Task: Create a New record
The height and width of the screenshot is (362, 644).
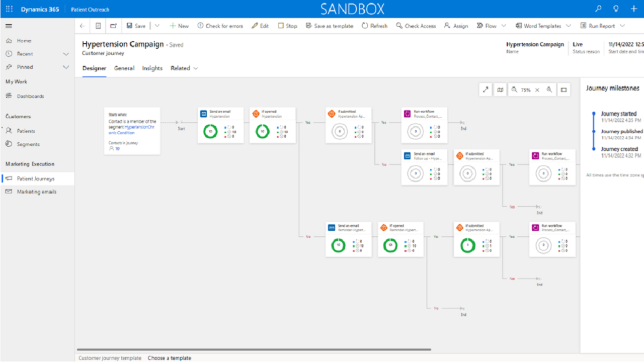Action: click(x=179, y=26)
